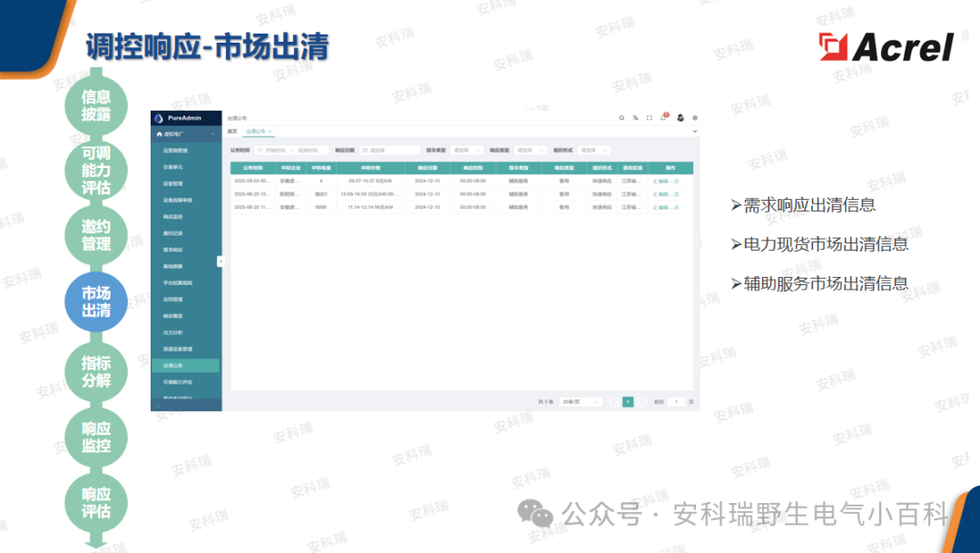
Task: Click 编辑 link in 09:37-10:37 row
Action: point(661,181)
